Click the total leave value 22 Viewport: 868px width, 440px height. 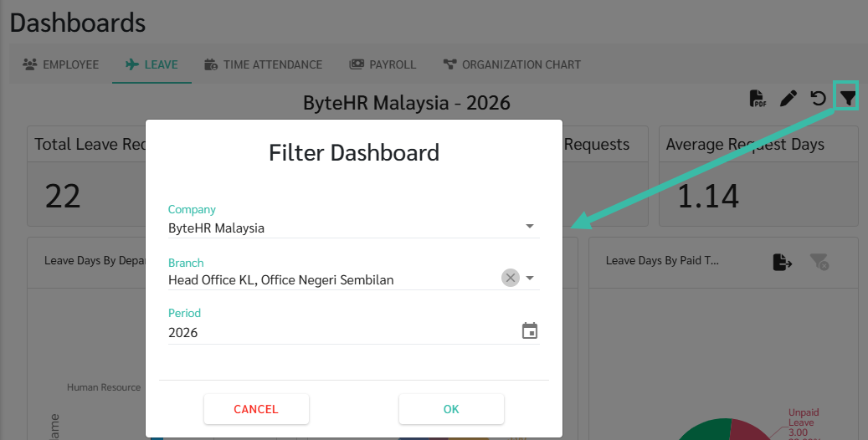(63, 196)
